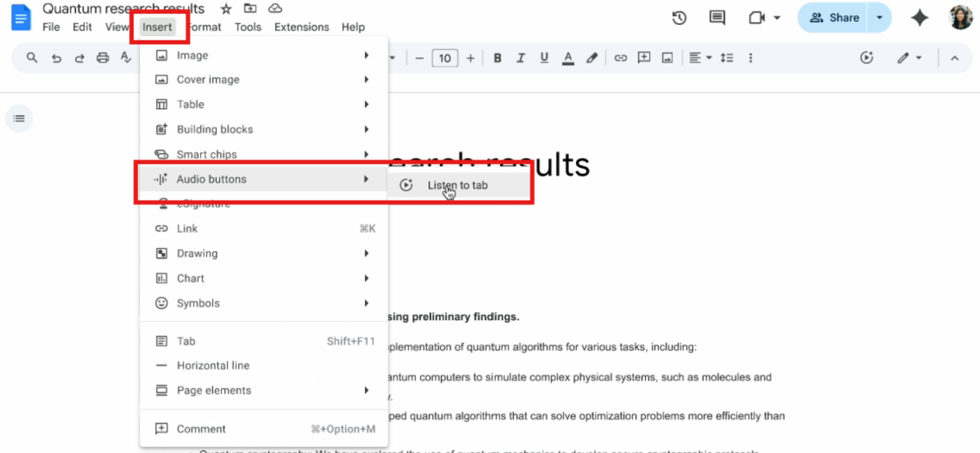Star the Quantum research results document

point(226,9)
